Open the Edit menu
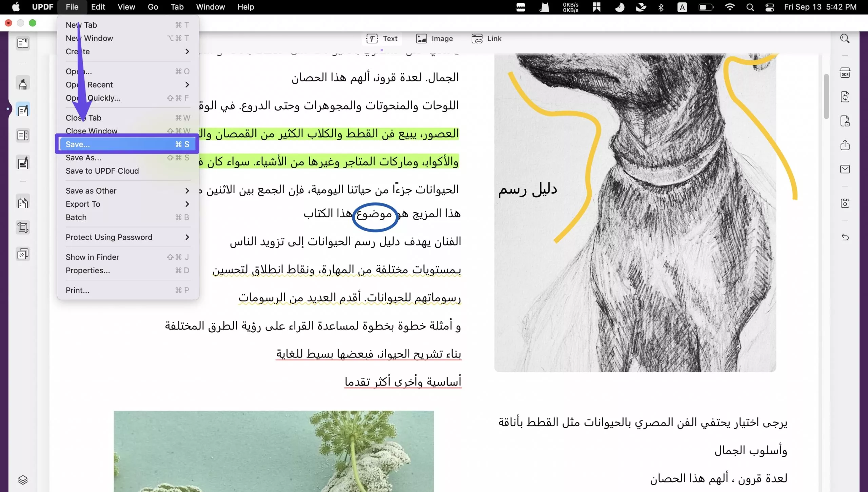The height and width of the screenshot is (492, 868). (98, 7)
